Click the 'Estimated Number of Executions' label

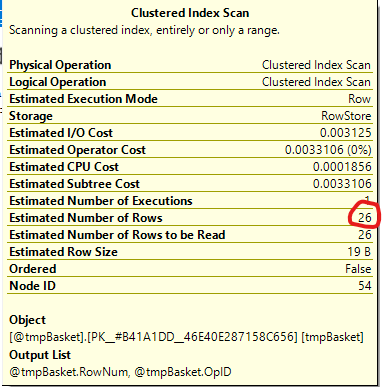101,201
